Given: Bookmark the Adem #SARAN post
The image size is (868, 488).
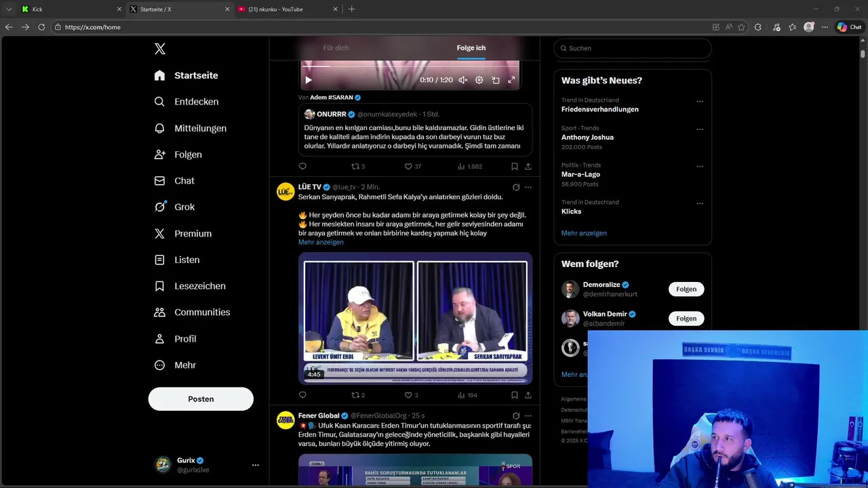Looking at the screenshot, I should pyautogui.click(x=515, y=166).
